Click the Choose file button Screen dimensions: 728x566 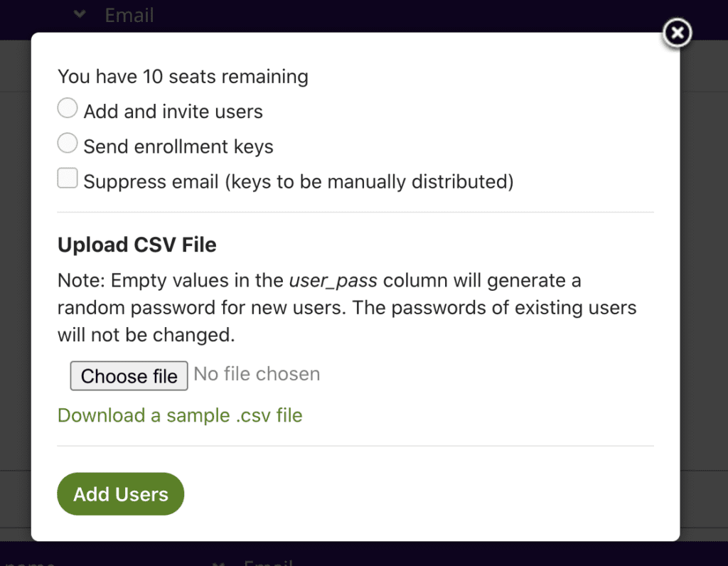pyautogui.click(x=129, y=376)
